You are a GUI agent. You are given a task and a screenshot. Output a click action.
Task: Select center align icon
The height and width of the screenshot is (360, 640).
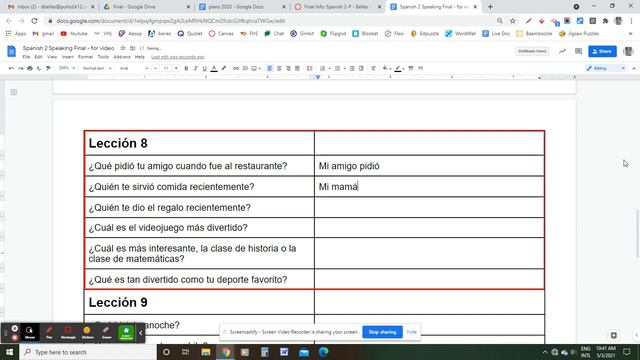pos(279,68)
